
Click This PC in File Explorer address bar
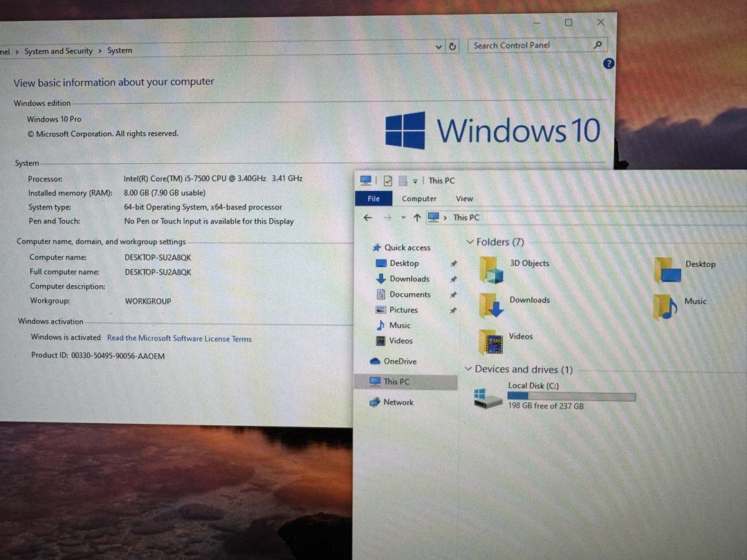466,218
